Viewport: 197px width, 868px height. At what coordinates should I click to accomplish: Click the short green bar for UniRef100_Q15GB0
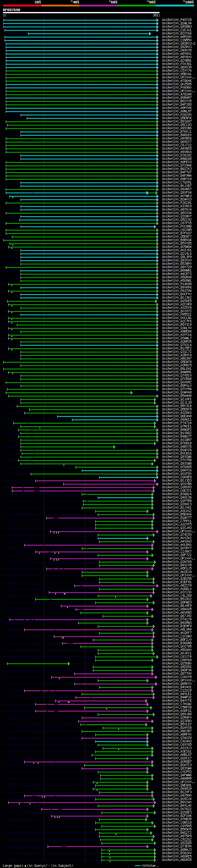[38, 664]
